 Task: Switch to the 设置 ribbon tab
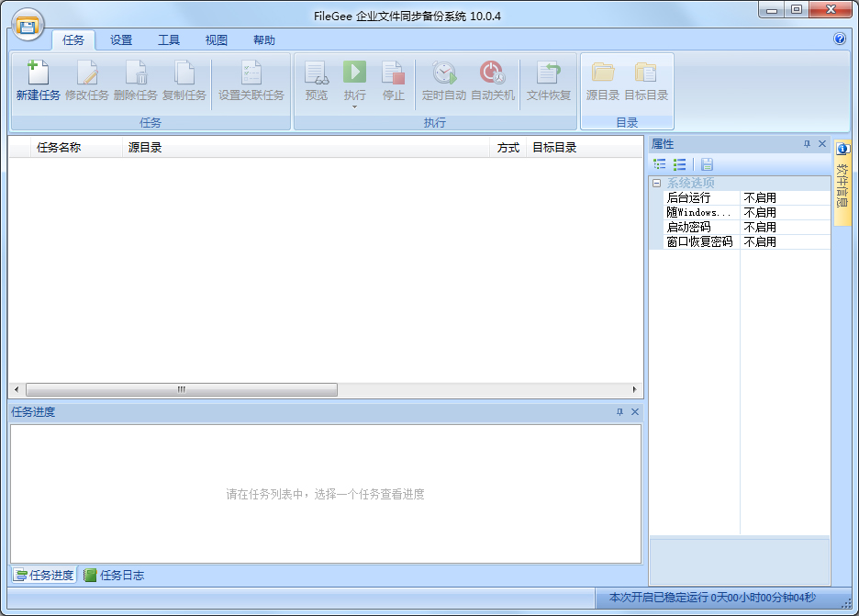tap(121, 39)
